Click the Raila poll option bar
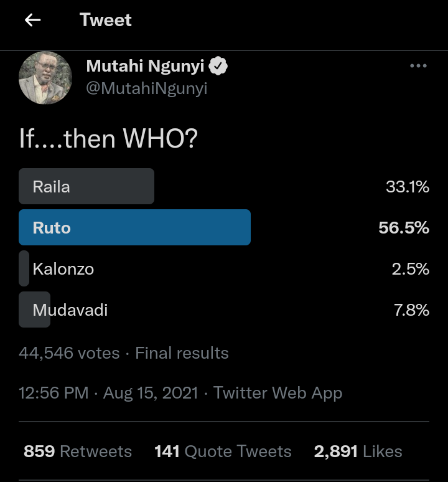 click(x=86, y=186)
